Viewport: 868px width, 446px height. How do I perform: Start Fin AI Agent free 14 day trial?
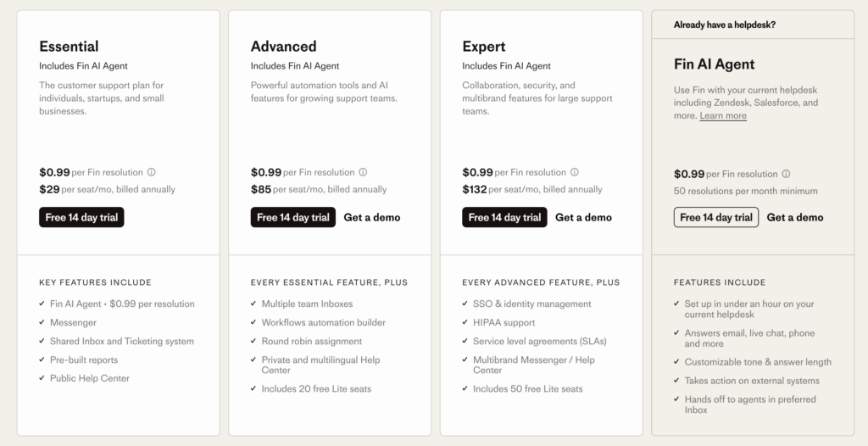point(716,217)
